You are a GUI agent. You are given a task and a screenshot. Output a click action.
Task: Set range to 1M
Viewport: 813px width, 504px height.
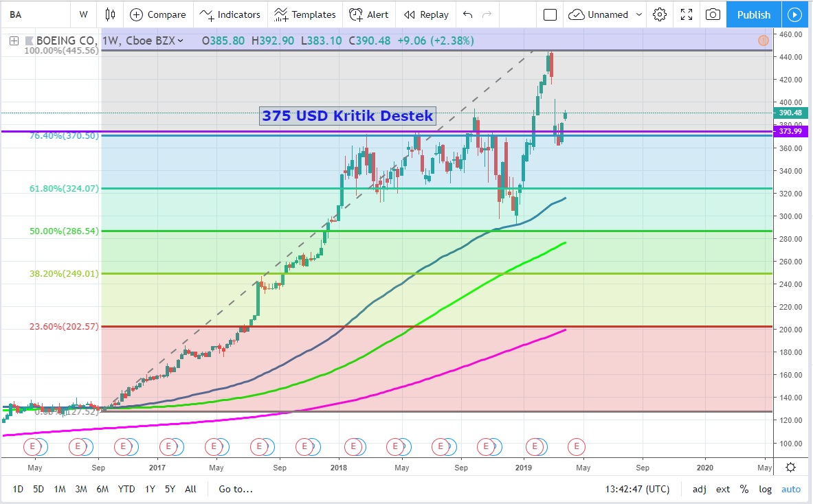(x=60, y=489)
